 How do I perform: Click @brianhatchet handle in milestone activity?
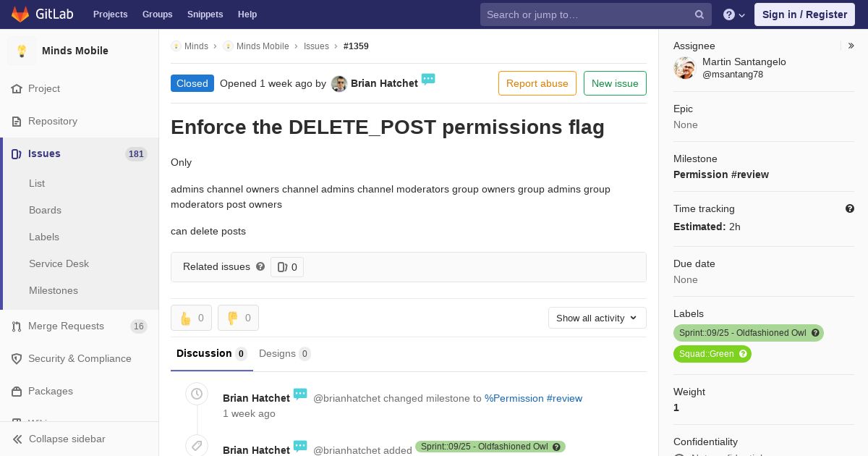click(346, 398)
